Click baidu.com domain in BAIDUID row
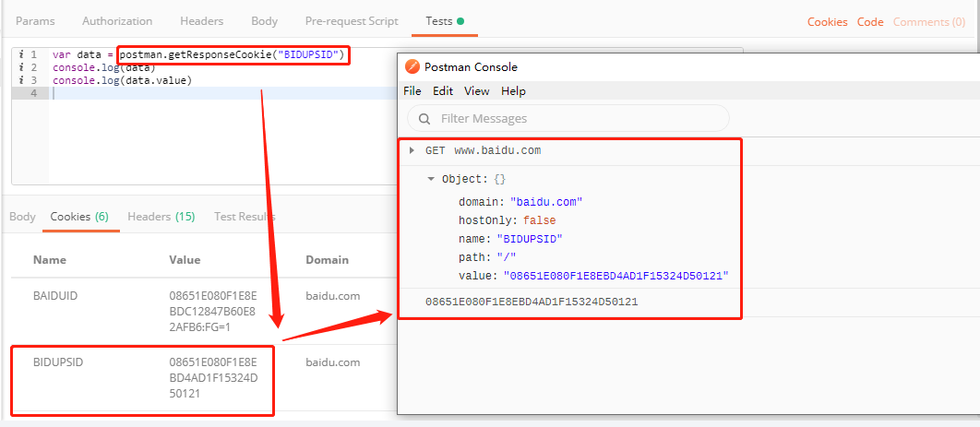This screenshot has height=427, width=980. 333,296
